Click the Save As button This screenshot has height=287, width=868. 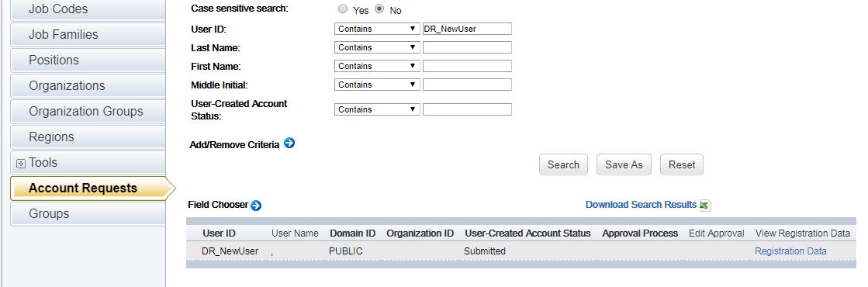click(624, 164)
